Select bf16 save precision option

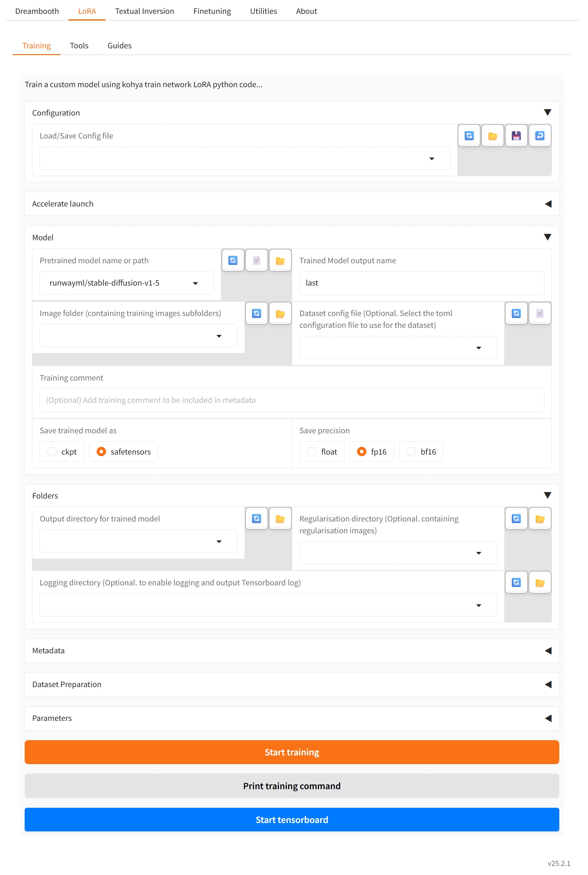[411, 452]
